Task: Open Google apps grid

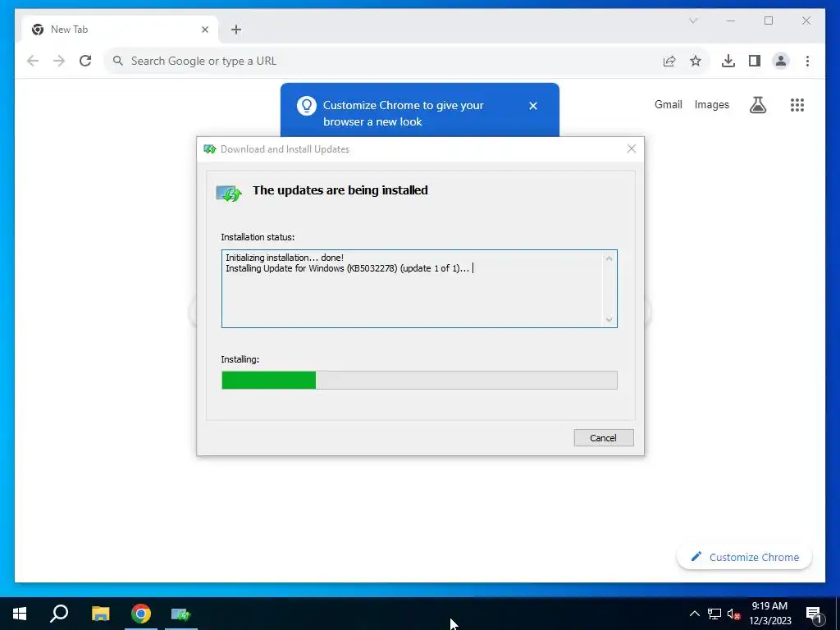Action: click(x=797, y=105)
